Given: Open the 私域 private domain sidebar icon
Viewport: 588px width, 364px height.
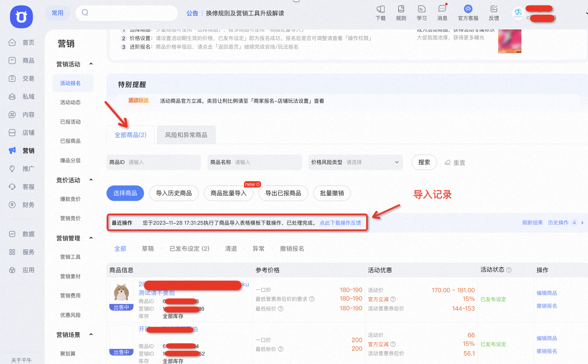Looking at the screenshot, I should click(12, 96).
